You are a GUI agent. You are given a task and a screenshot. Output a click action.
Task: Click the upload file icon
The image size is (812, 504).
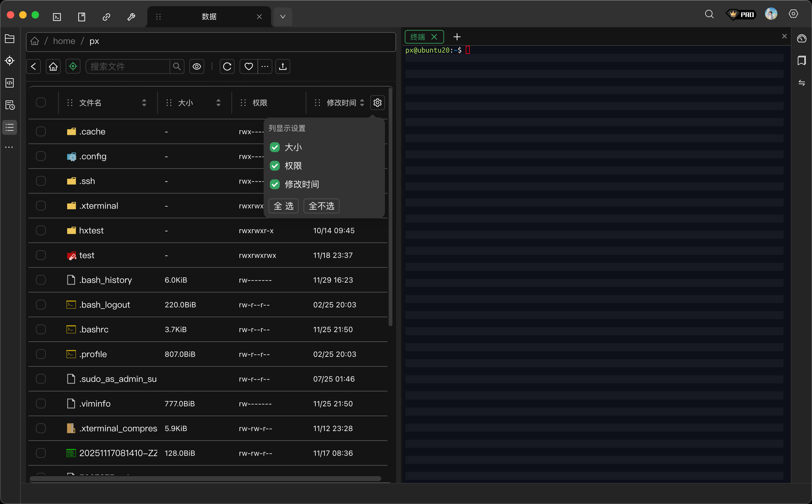[283, 67]
